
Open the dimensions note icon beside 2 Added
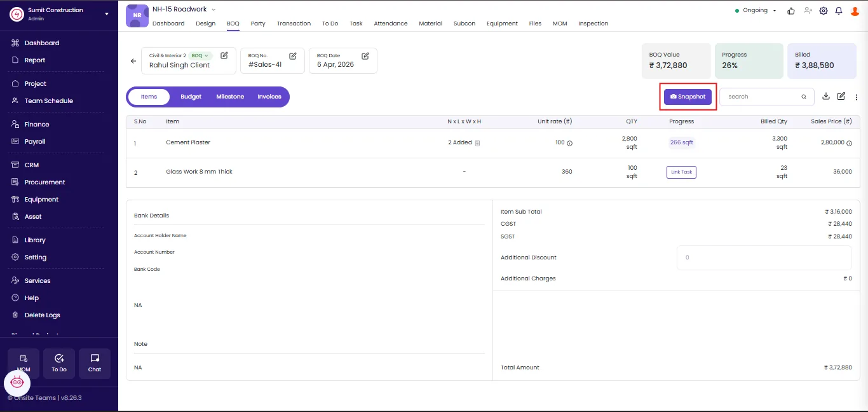477,143
